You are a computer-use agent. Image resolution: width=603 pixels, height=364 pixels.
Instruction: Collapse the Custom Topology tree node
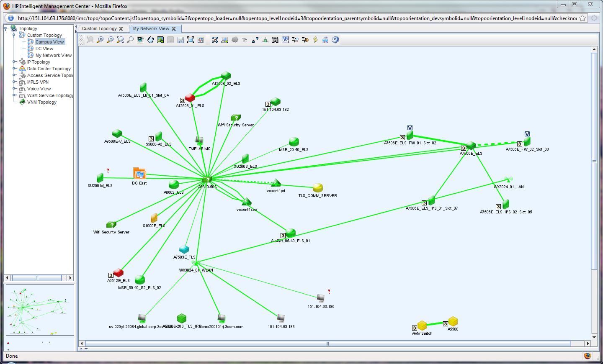coord(14,35)
